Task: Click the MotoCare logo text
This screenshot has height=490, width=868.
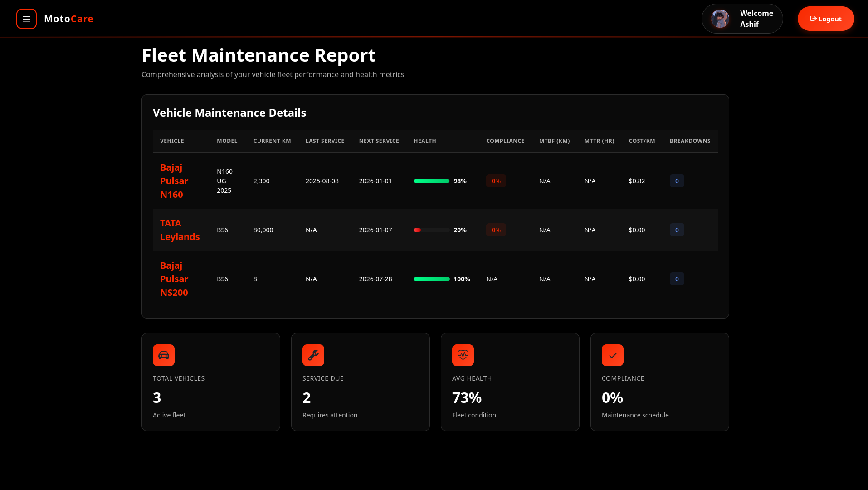Action: coord(68,19)
